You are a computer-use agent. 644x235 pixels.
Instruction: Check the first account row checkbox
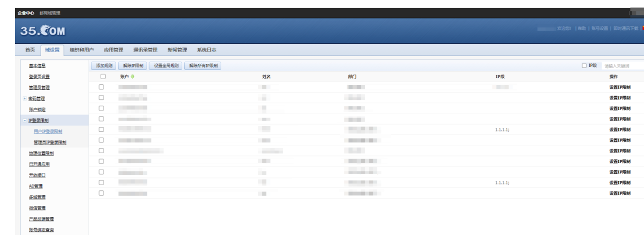(x=102, y=87)
